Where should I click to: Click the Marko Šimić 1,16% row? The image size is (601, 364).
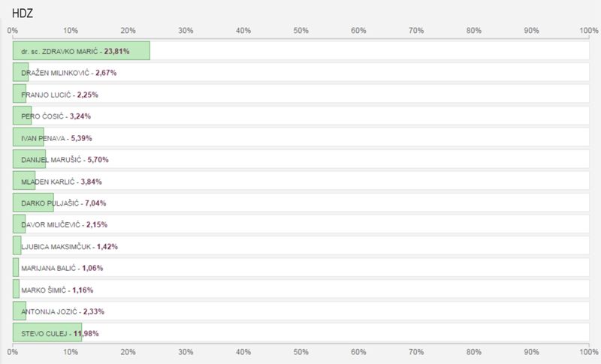(x=301, y=289)
